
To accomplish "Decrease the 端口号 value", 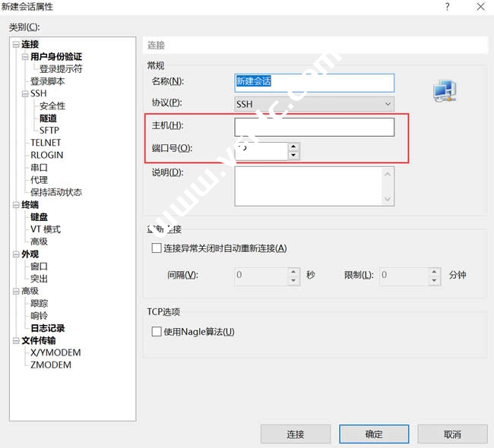I will pyautogui.click(x=293, y=155).
